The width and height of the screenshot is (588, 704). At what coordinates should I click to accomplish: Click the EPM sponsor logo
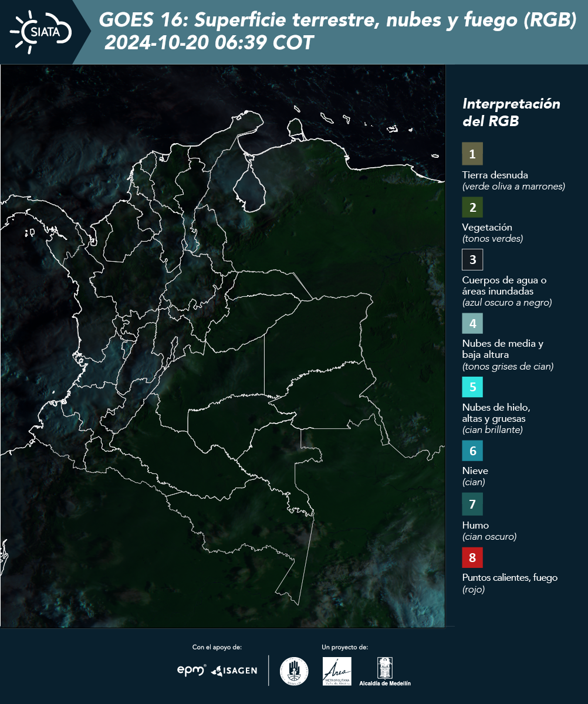click(191, 670)
